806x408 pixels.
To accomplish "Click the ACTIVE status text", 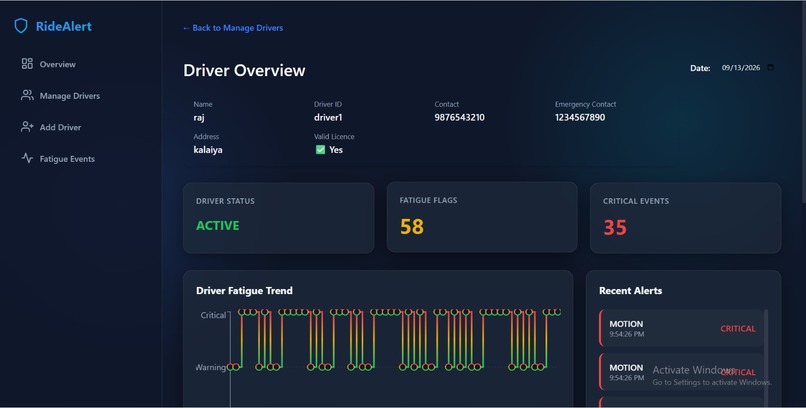I will pos(217,226).
